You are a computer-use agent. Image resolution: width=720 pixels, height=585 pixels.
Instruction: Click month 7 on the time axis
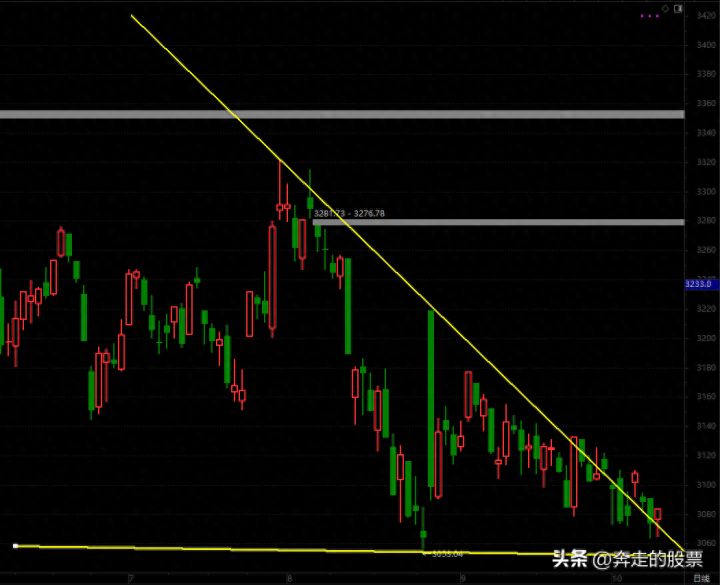[x=131, y=578]
